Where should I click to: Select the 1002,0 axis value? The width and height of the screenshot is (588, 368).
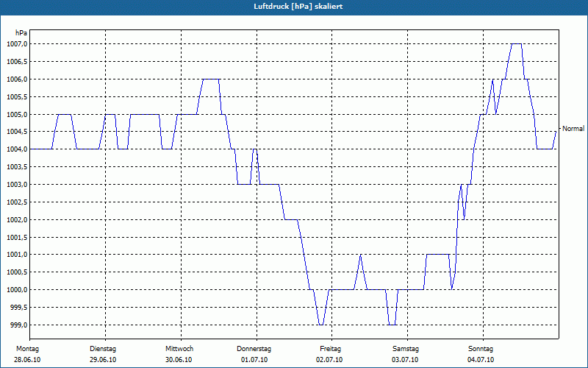pos(17,219)
